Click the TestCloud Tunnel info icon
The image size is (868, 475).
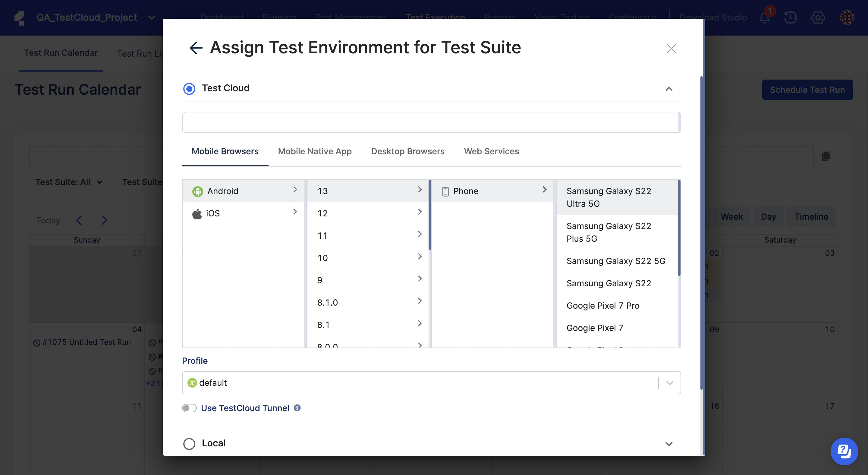click(x=297, y=407)
